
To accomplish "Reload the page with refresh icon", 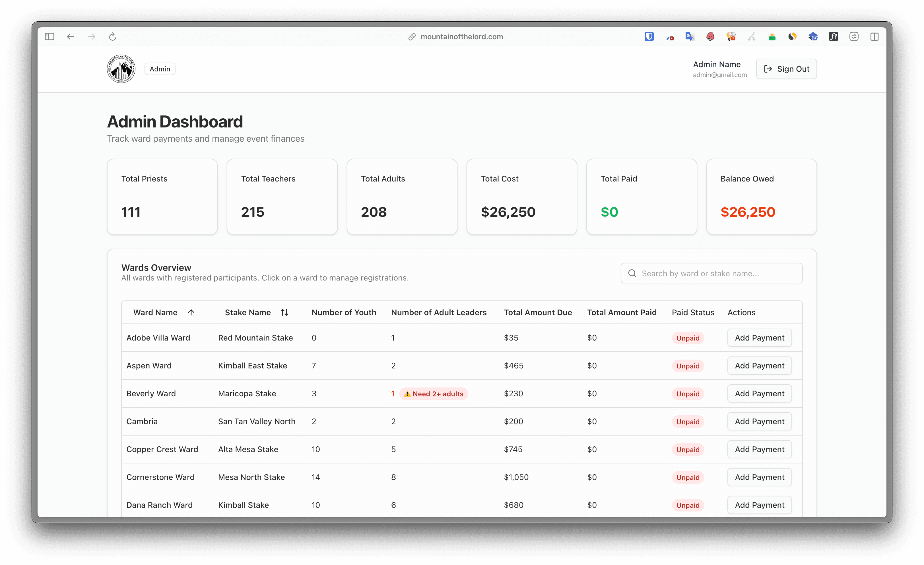I will coord(112,36).
